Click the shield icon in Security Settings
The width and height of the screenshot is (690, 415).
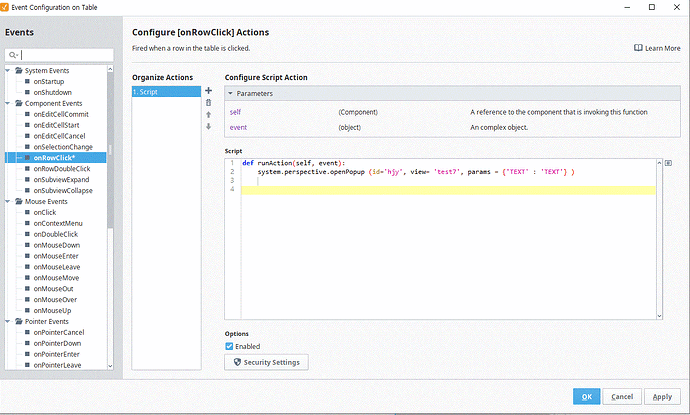pos(237,362)
